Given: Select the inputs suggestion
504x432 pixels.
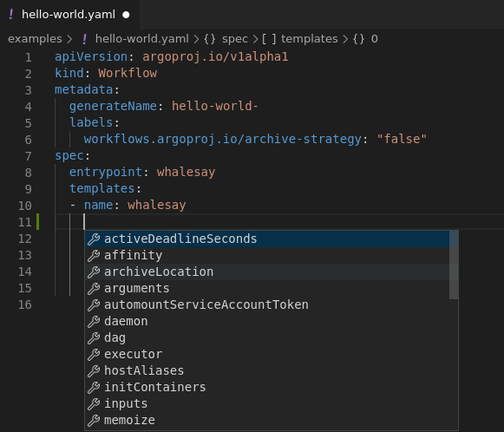Looking at the screenshot, I should (267, 403).
